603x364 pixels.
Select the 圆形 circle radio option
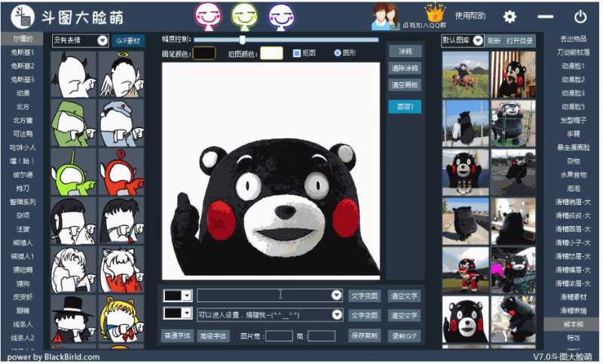(x=337, y=54)
